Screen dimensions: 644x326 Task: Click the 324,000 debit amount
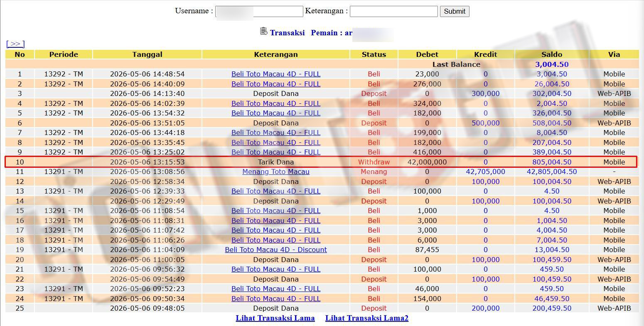coord(427,103)
